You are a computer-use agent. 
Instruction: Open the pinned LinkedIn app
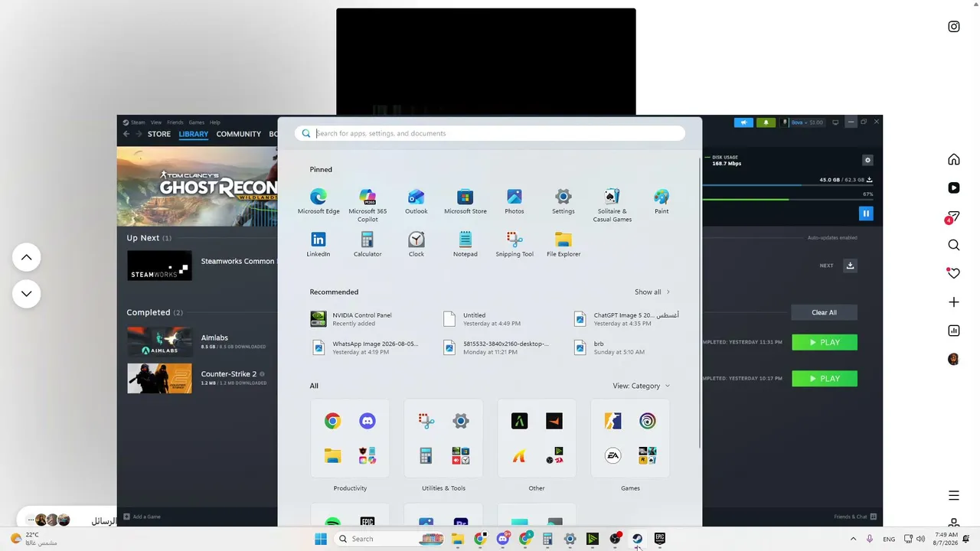coord(318,244)
